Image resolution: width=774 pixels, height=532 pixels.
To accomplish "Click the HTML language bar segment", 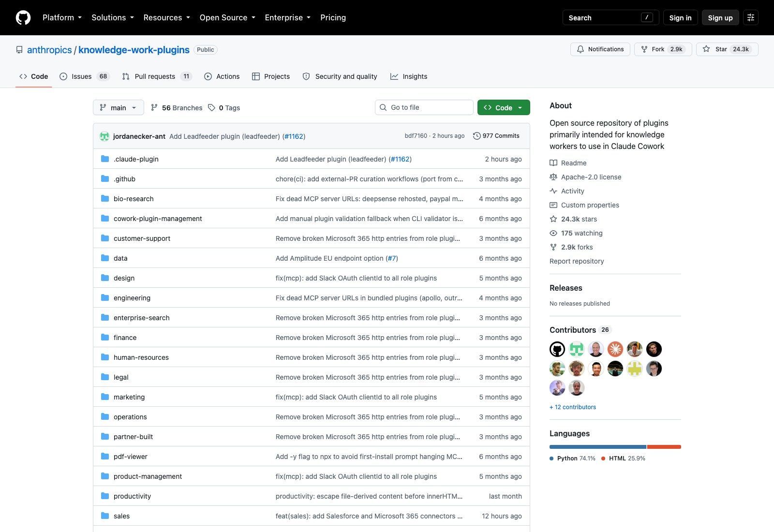I will pos(664,447).
